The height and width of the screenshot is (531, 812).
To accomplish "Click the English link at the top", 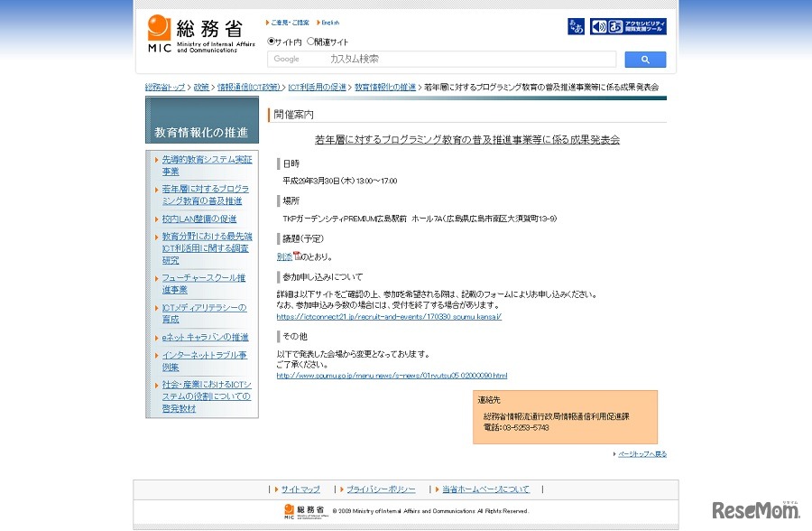I will [329, 21].
